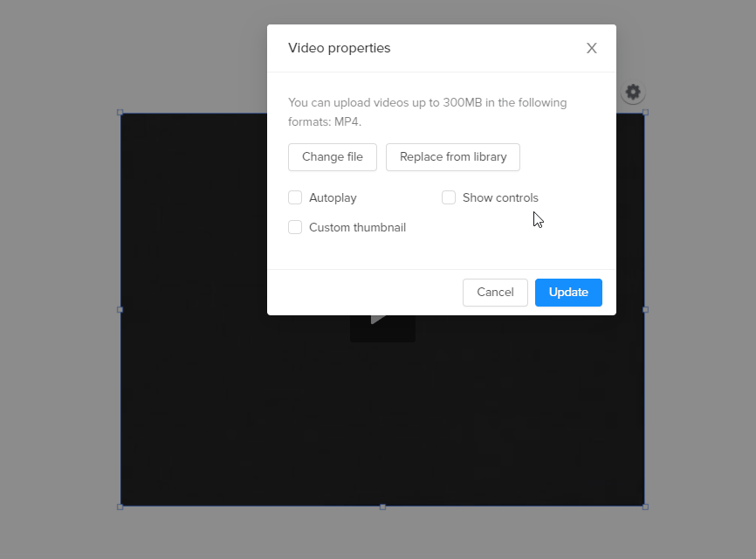Close the Video properties dialog with X
756x559 pixels.
pos(592,48)
